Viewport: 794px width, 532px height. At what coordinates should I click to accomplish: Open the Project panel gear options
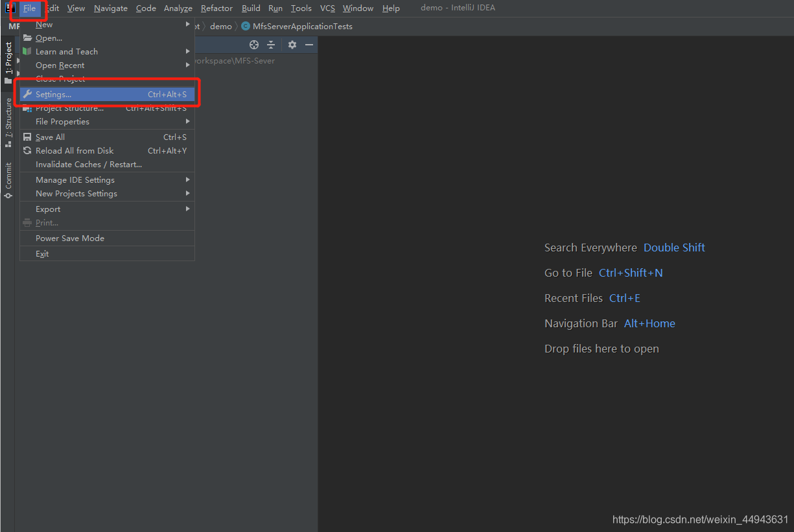click(x=292, y=45)
